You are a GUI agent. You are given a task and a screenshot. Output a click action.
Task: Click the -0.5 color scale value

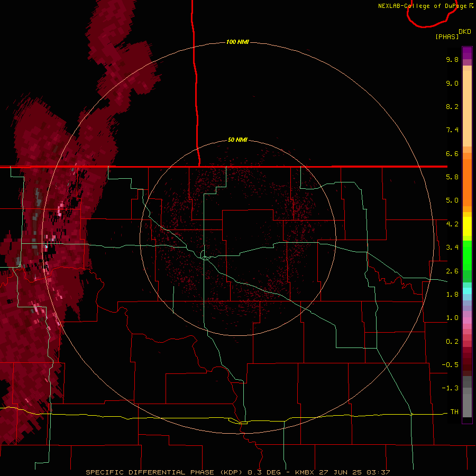(x=450, y=365)
